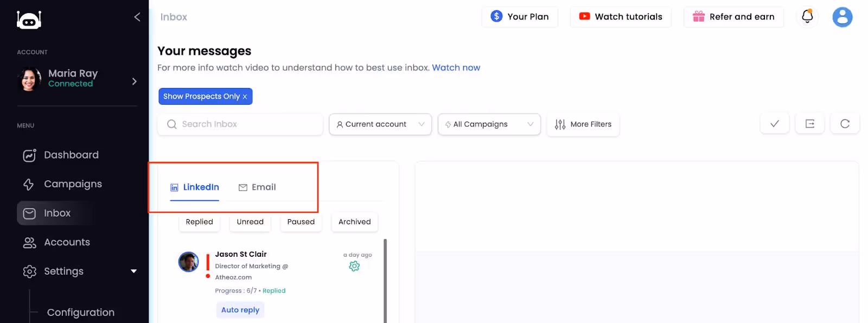
Task: Click Refer and earn
Action: 733,17
